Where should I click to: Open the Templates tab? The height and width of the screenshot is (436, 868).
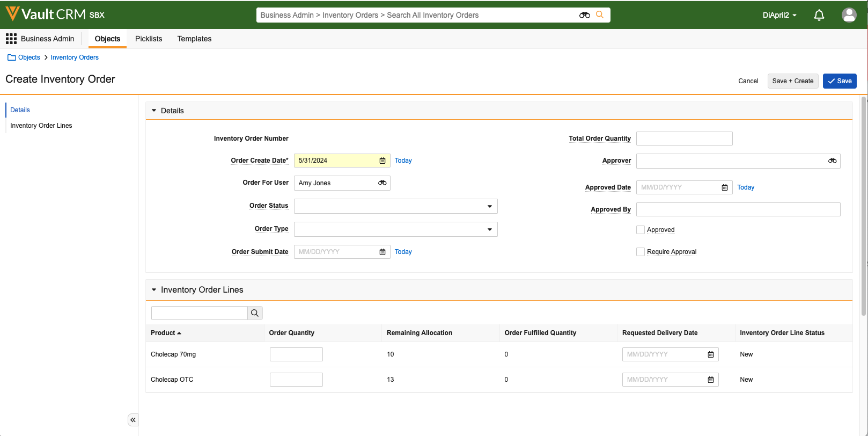(194, 39)
